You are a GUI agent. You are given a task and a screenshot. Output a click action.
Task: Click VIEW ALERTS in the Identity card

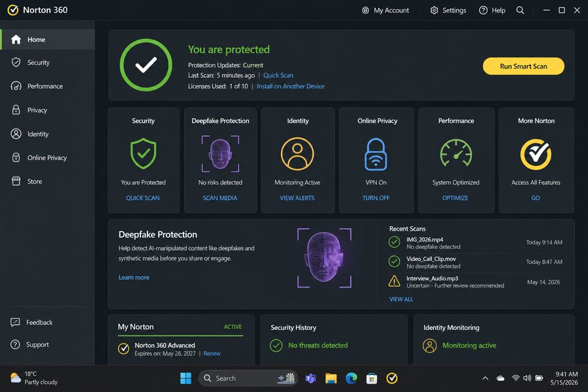click(297, 198)
